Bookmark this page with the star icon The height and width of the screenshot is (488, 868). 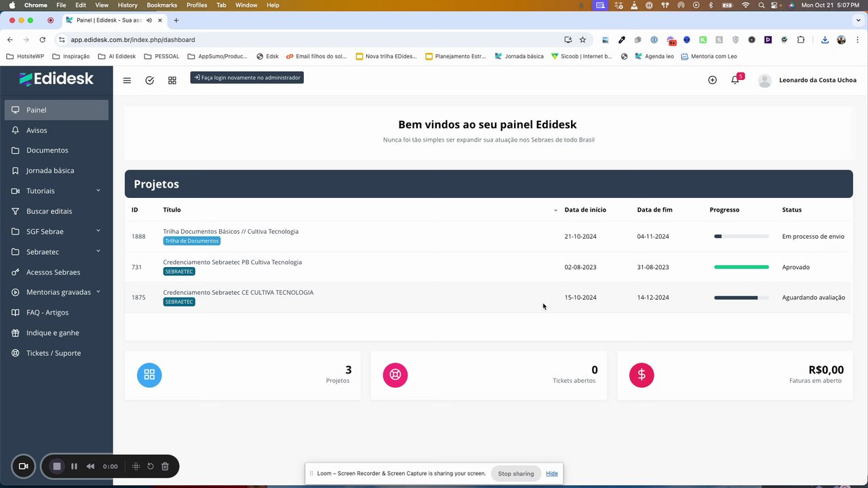tap(583, 39)
